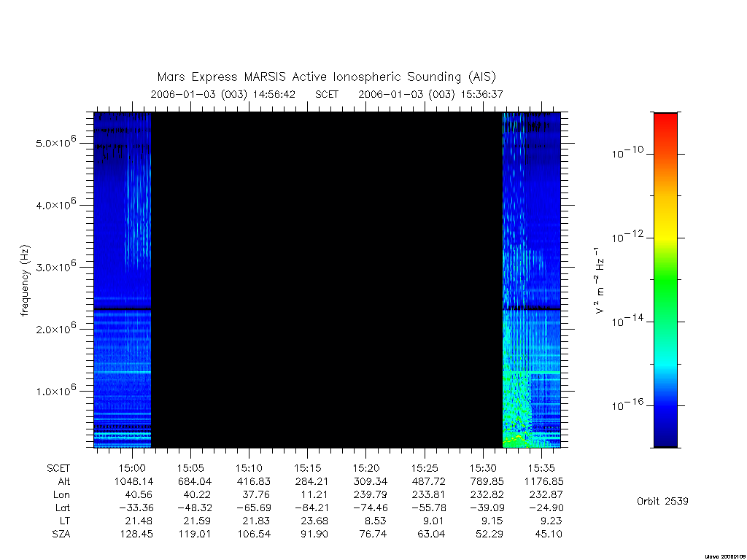Click the '3.0×10^6' frequency tick label
The width and height of the screenshot is (747, 560).
tap(55, 266)
